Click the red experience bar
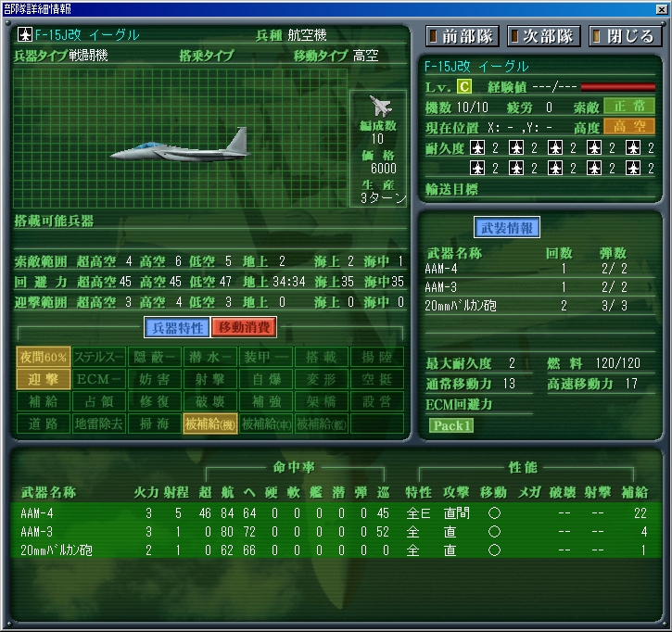This screenshot has height=632, width=672. (617, 87)
